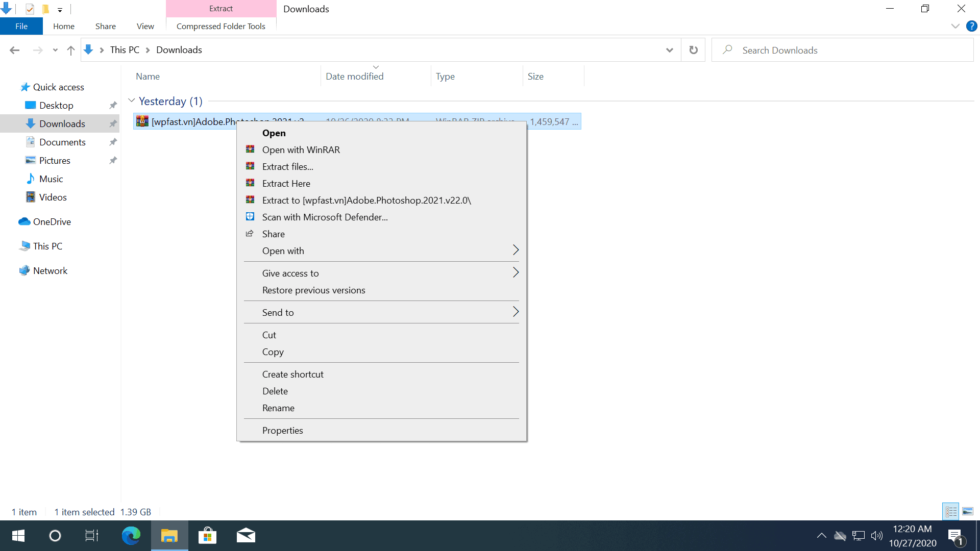Open the File ribbon tab
Screen dimensions: 980x551
tap(21, 26)
